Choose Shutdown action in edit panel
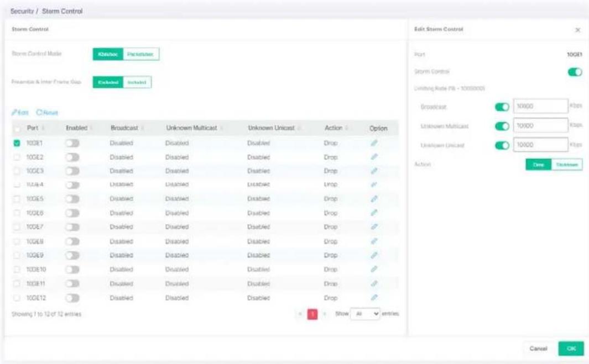Viewport: 589px width, 364px height. click(567, 165)
